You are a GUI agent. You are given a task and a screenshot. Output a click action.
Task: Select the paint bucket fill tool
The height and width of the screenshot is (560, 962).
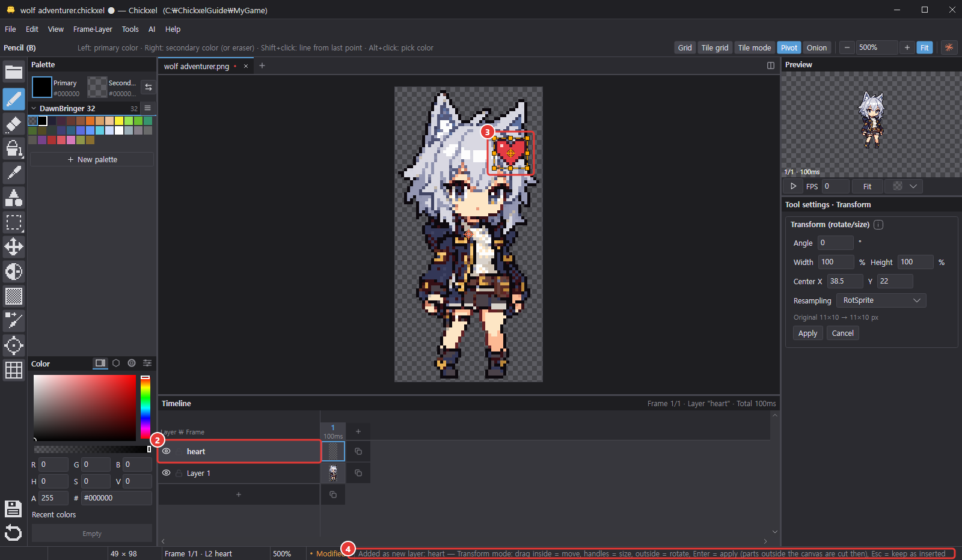[x=14, y=148]
